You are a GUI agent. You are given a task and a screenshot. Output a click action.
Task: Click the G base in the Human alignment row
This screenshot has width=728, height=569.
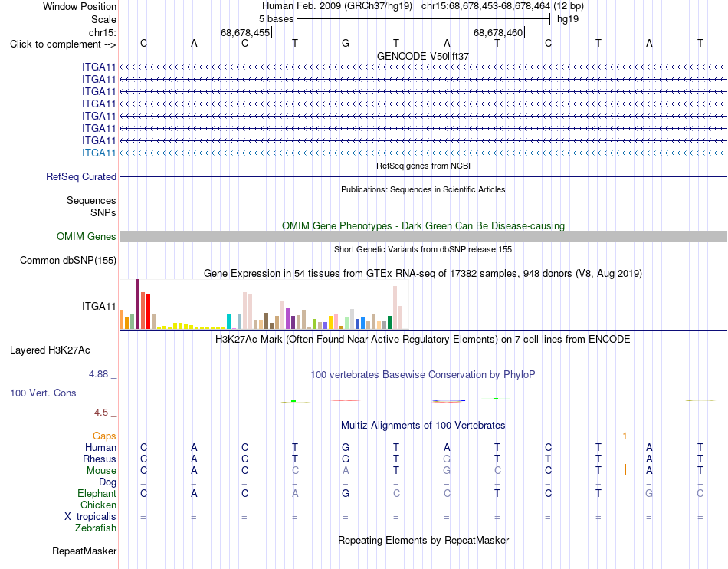coord(346,448)
